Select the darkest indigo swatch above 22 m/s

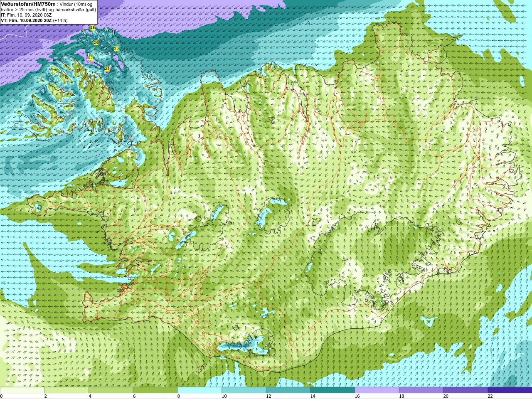(510, 390)
